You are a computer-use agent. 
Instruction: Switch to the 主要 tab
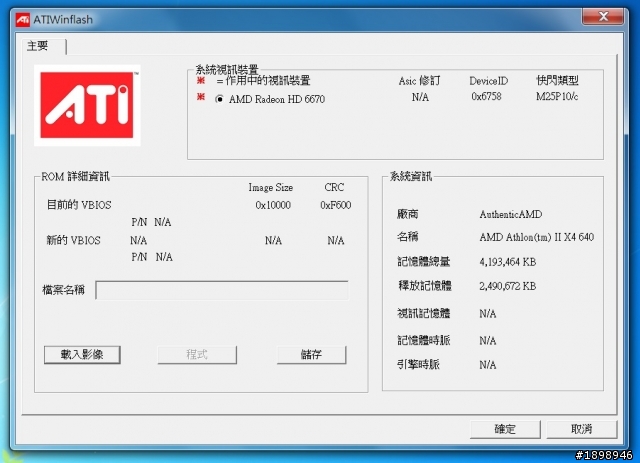pos(39,46)
